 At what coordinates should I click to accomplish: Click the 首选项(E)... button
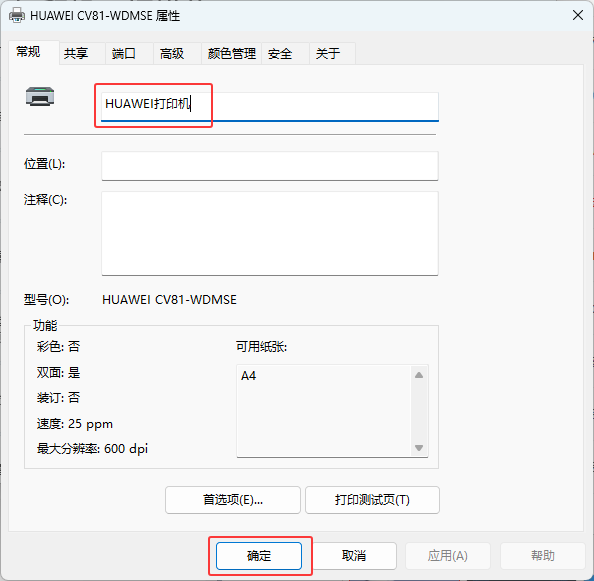click(233, 500)
